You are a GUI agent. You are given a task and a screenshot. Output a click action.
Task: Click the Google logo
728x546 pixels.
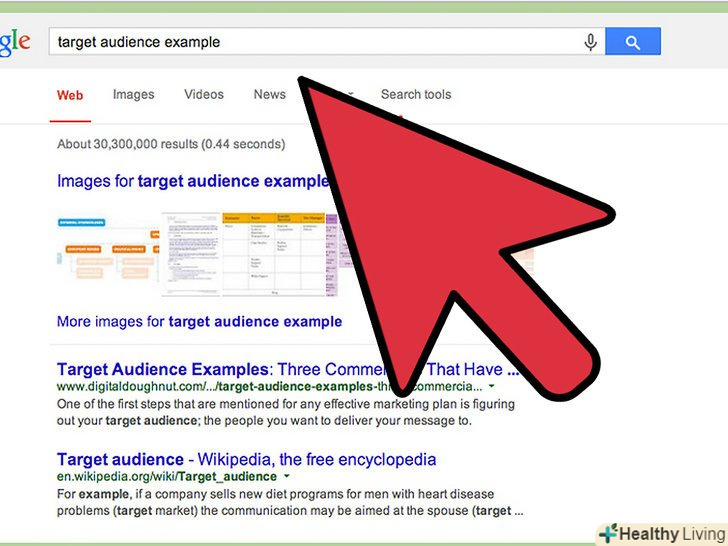pos(14,43)
